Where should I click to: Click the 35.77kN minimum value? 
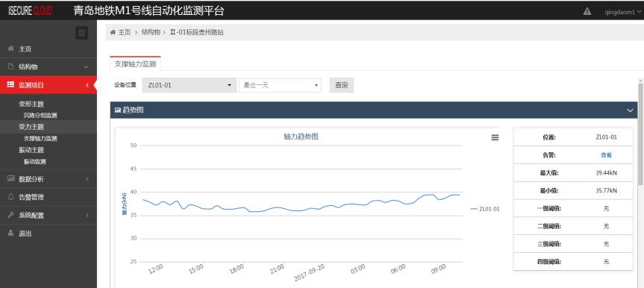[606, 190]
